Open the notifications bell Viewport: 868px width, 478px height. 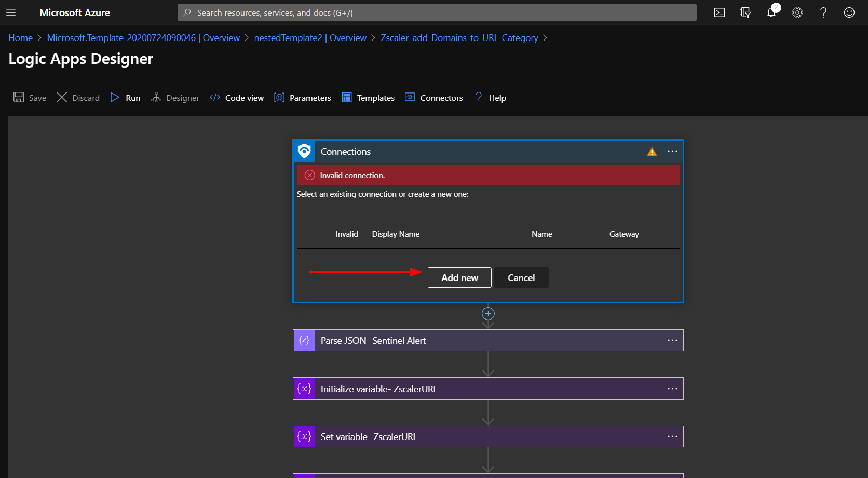point(771,12)
